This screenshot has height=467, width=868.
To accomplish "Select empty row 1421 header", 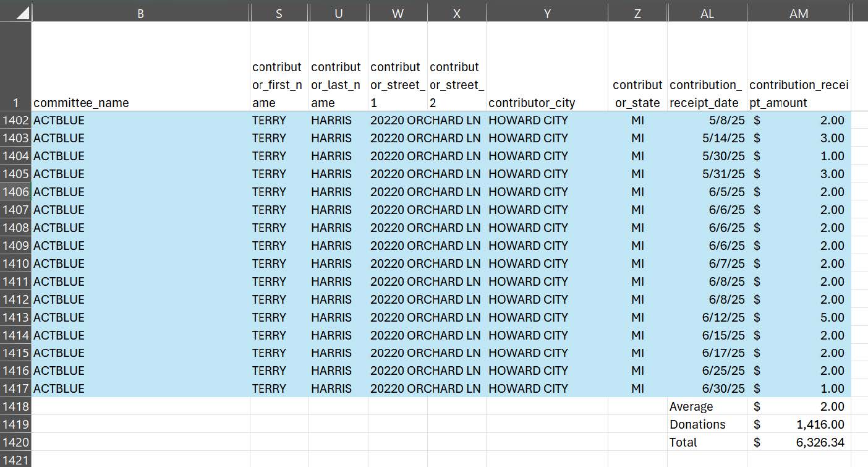I will point(15,459).
